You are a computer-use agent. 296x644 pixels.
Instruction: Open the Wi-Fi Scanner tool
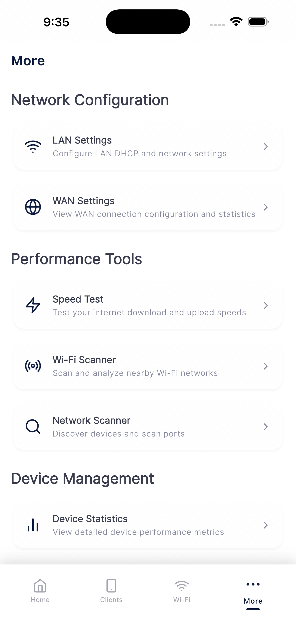pyautogui.click(x=148, y=366)
